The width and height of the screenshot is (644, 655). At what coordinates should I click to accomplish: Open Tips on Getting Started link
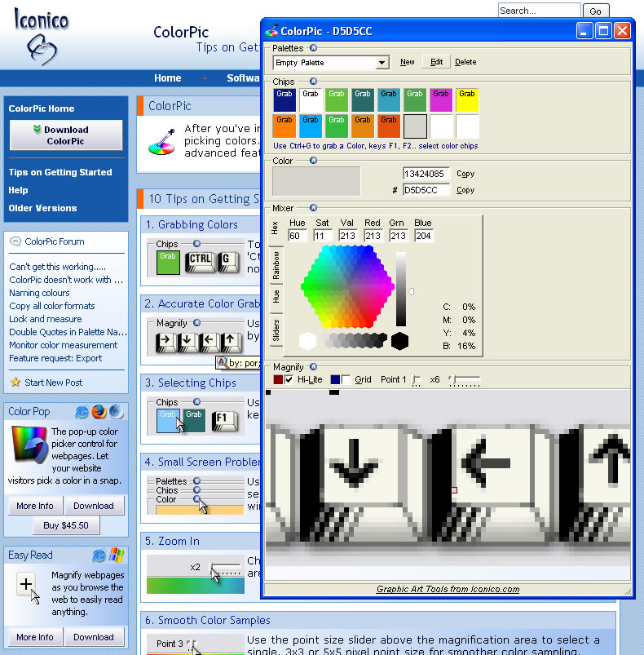click(60, 172)
